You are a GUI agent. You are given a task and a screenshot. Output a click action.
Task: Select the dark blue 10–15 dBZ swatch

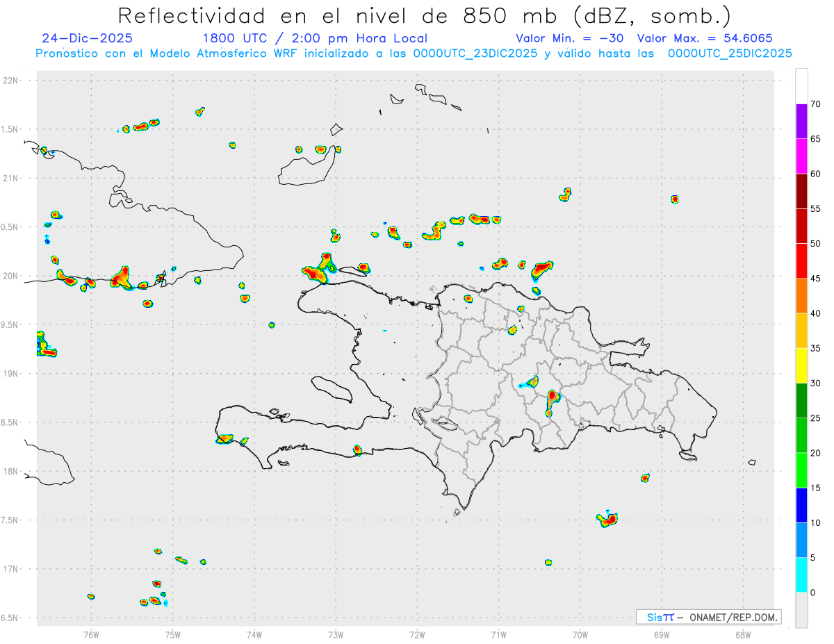click(801, 505)
